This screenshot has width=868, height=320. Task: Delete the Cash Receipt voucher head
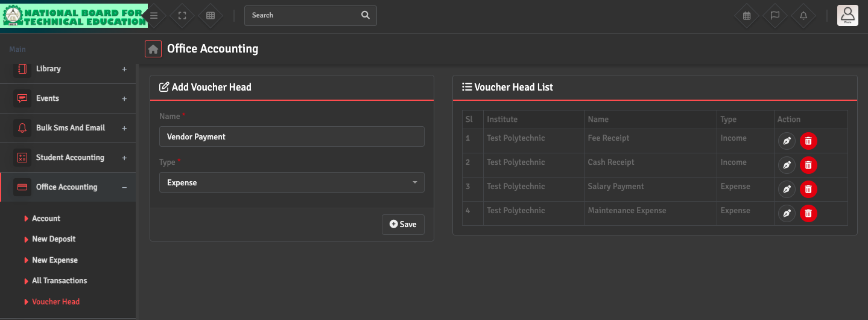808,165
